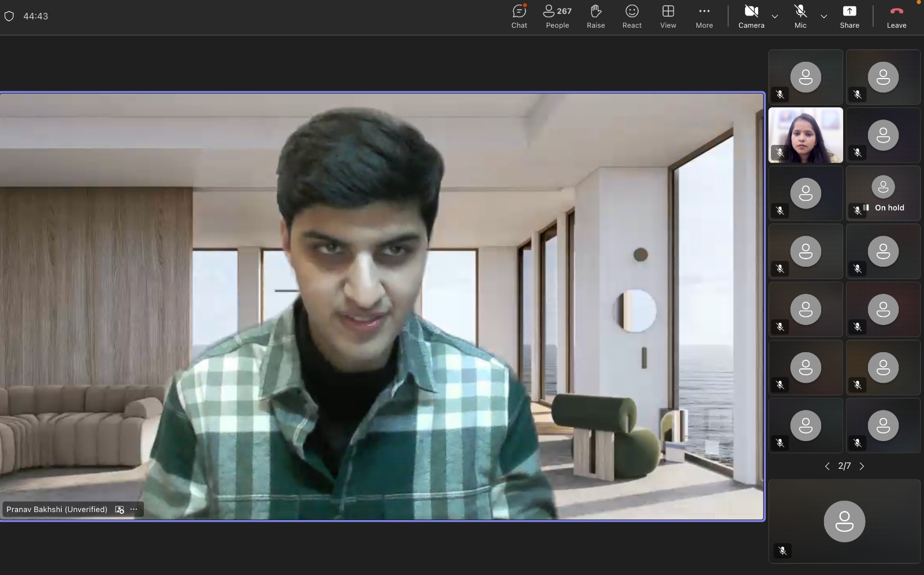The height and width of the screenshot is (575, 924).
Task: Expand the Mic options dropdown arrow
Action: [824, 16]
